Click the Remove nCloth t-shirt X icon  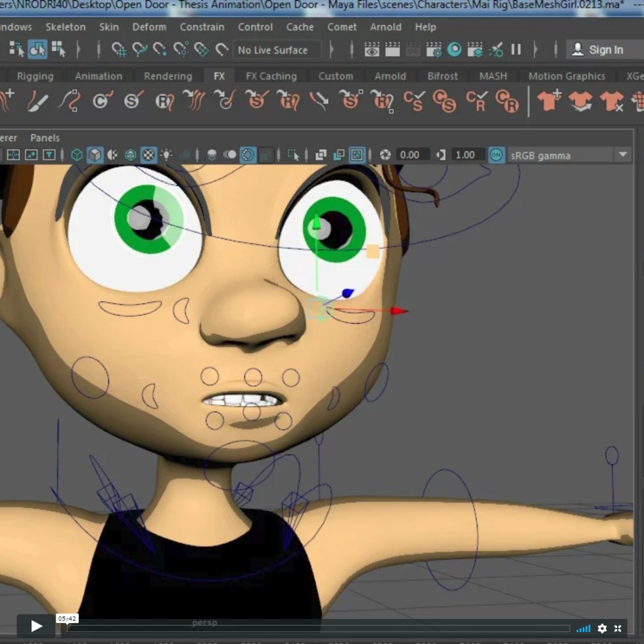click(x=611, y=101)
